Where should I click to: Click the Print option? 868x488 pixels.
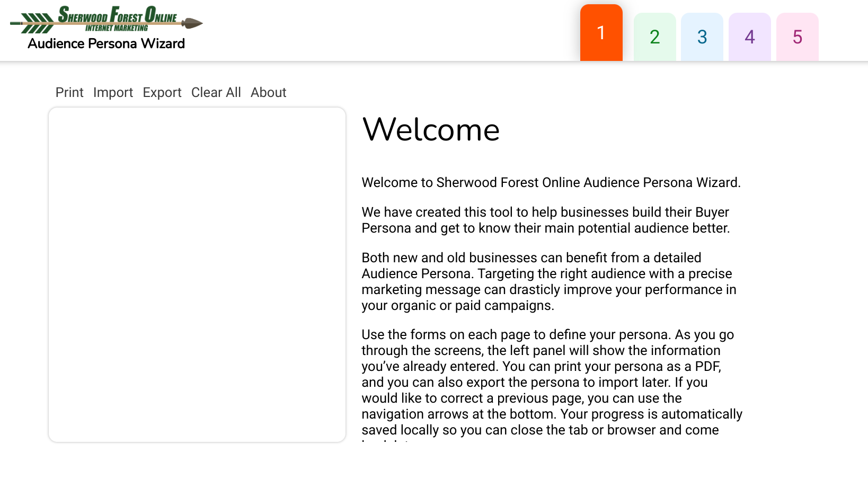(x=69, y=93)
